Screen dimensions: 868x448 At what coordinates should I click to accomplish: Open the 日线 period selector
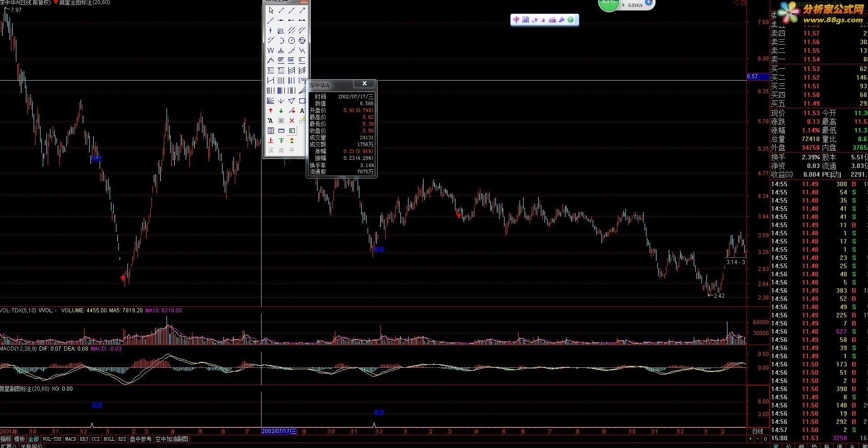click(757, 431)
